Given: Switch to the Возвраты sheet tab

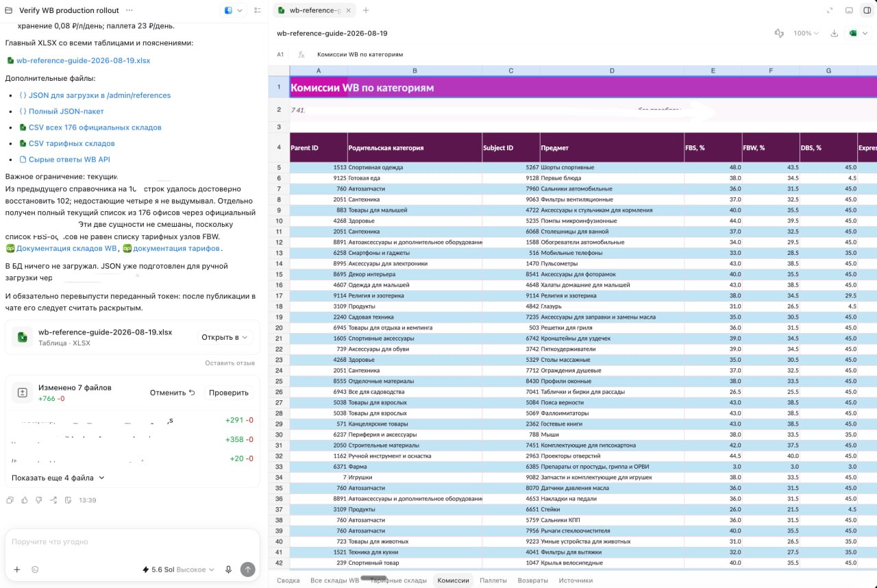Looking at the screenshot, I should (x=532, y=580).
